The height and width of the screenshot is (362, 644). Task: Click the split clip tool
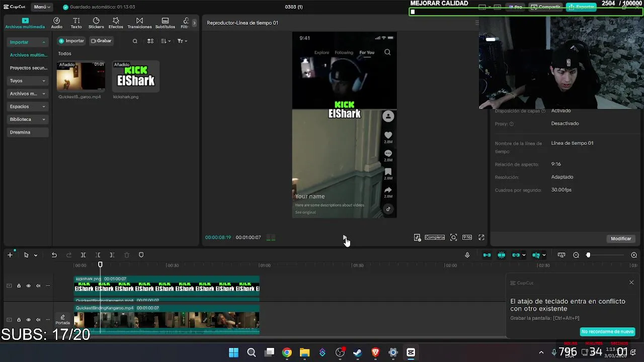point(84,255)
